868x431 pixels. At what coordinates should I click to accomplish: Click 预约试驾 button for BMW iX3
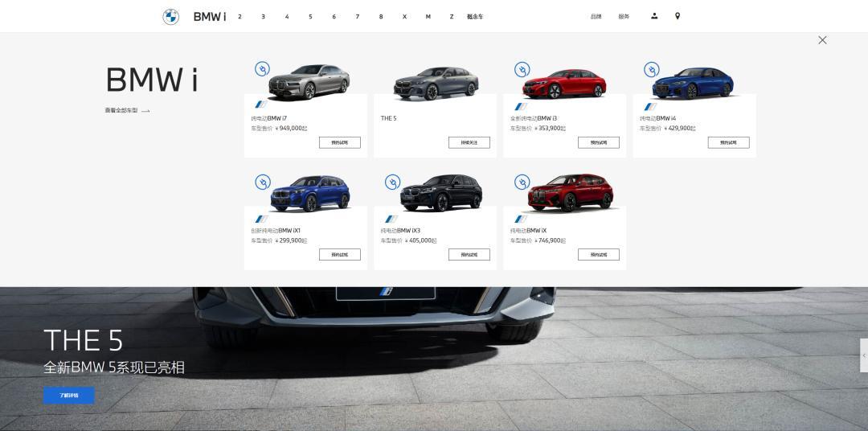pyautogui.click(x=469, y=254)
